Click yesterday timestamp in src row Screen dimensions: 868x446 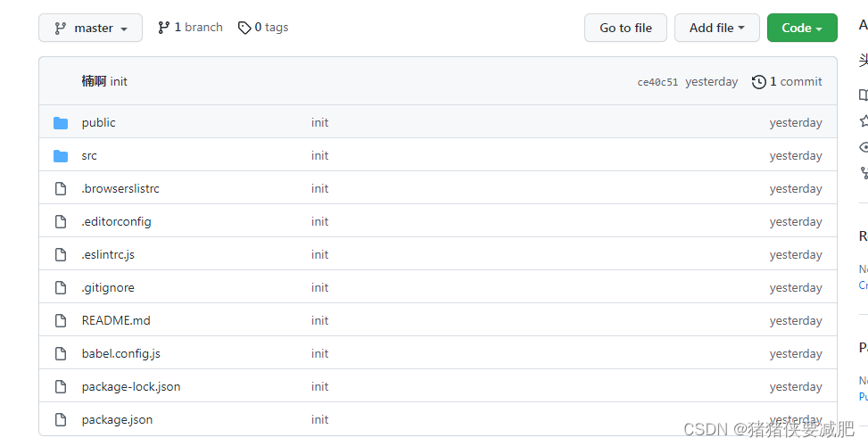(x=796, y=156)
